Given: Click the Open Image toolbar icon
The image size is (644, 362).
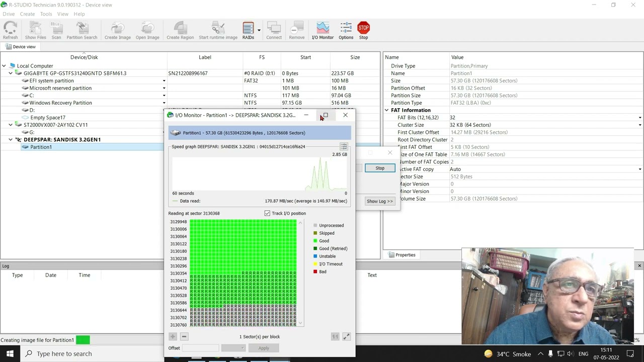Looking at the screenshot, I should [x=147, y=31].
